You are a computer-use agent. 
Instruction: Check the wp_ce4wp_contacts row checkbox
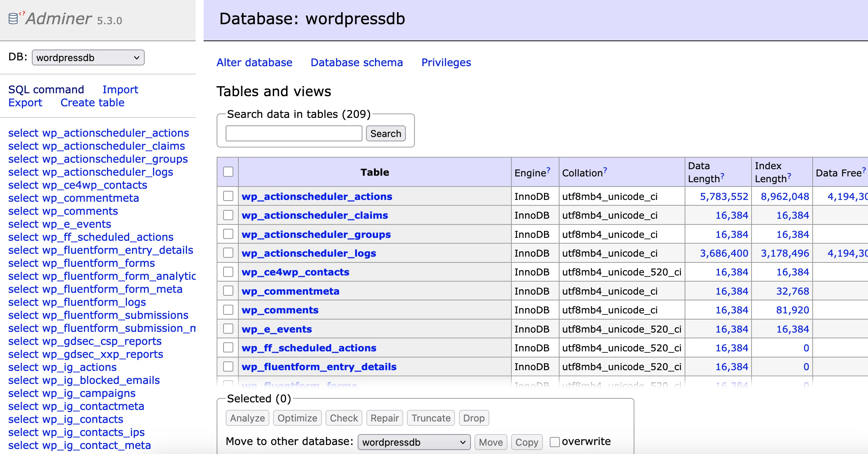228,272
